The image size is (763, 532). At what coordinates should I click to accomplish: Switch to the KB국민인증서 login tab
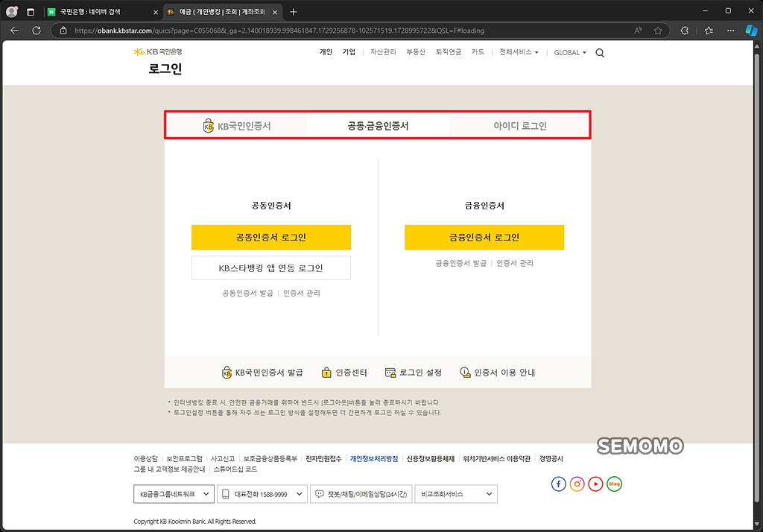coord(236,126)
